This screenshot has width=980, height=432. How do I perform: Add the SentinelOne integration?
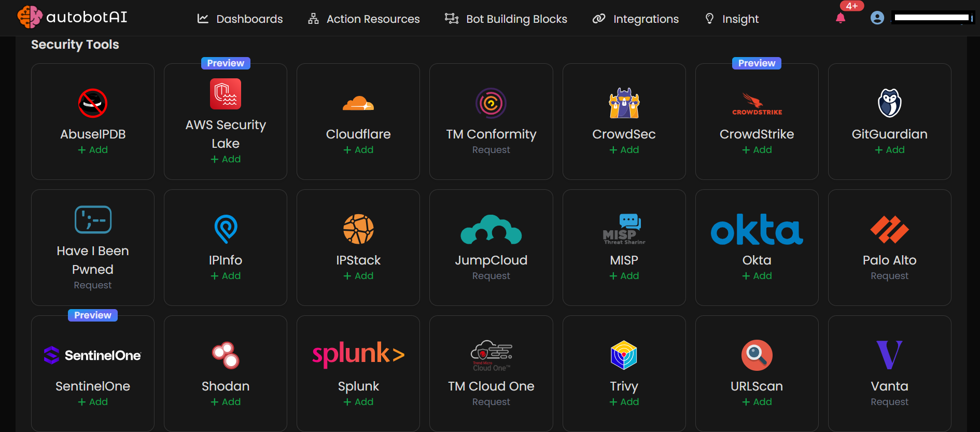point(93,402)
